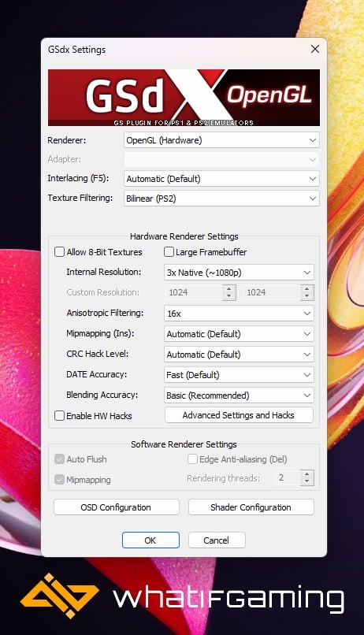Image resolution: width=364 pixels, height=635 pixels.
Task: Close the GSdx Settings dialog
Action: pos(314,50)
